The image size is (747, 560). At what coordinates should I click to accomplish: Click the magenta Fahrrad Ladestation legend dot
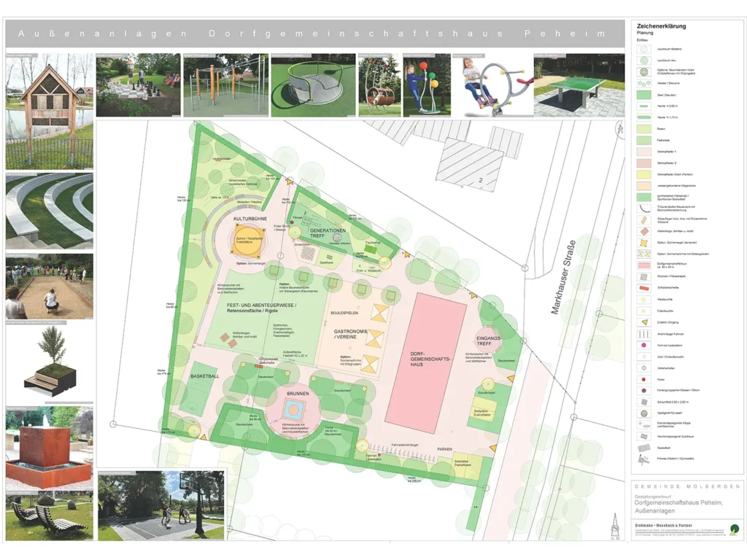click(643, 345)
